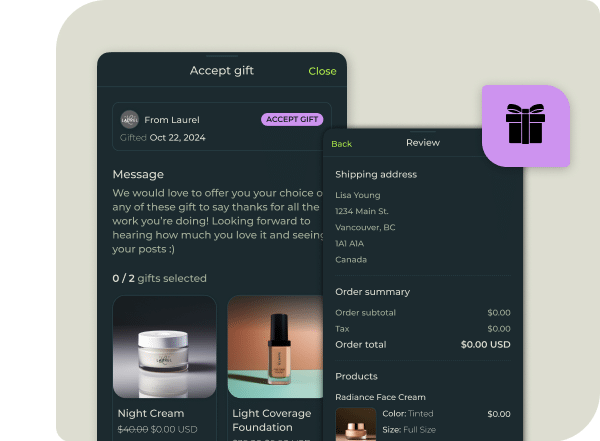
Task: Click the Light Coverage Foundation title
Action: point(272,420)
